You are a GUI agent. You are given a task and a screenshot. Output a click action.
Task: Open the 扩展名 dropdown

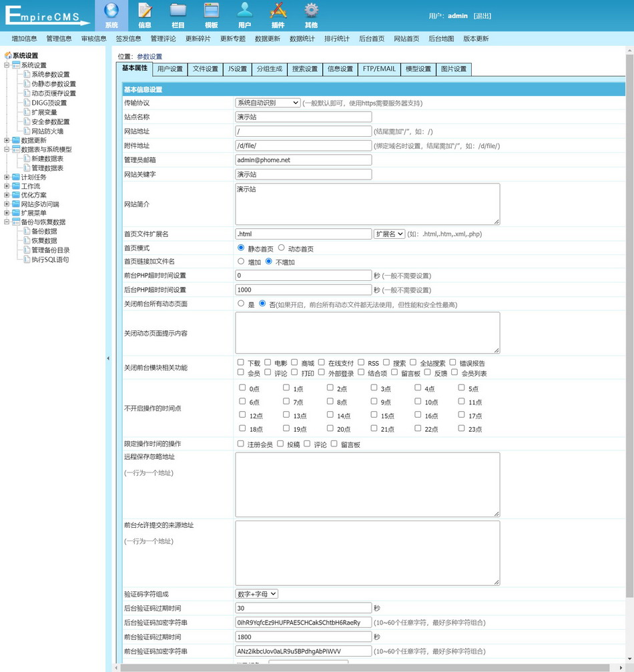pos(389,234)
